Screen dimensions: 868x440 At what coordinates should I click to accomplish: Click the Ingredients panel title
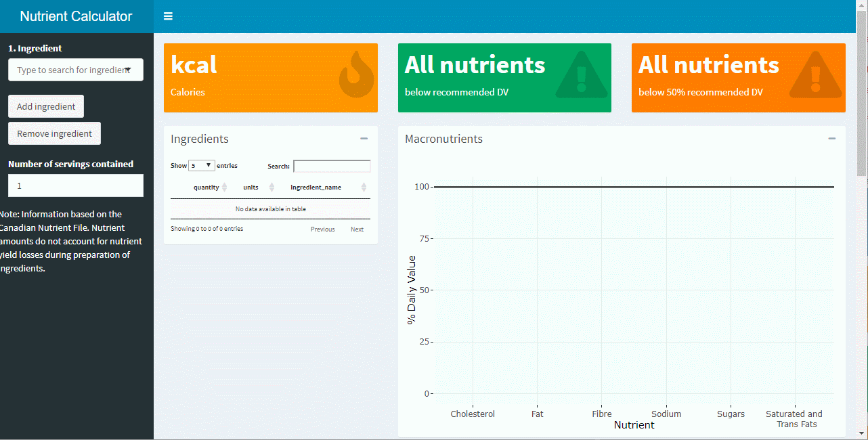pyautogui.click(x=200, y=139)
